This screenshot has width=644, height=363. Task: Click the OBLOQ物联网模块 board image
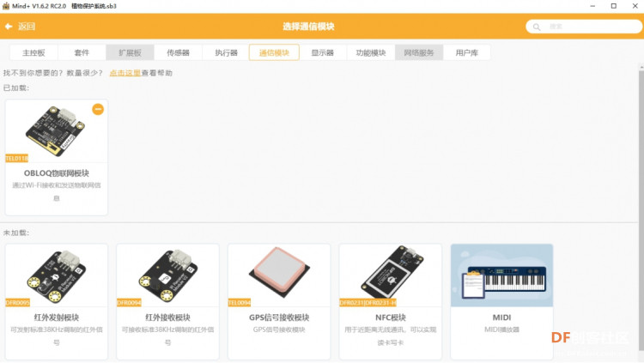tap(57, 130)
